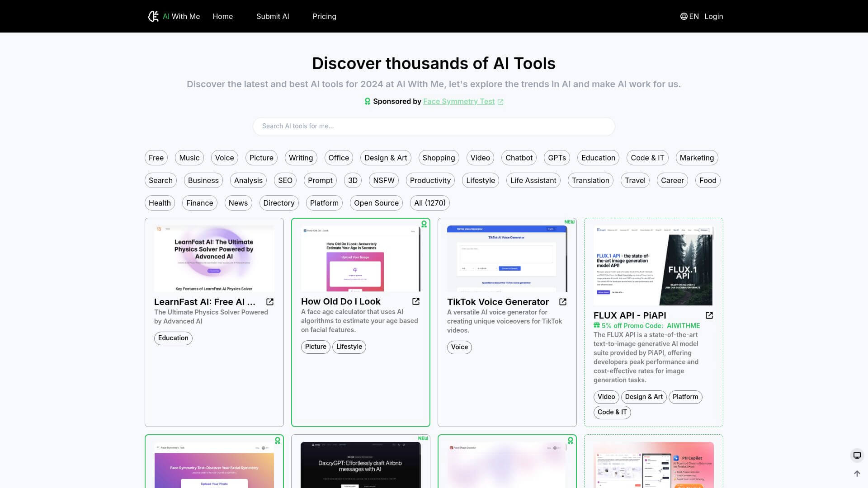Click the AI With Me logo icon

pos(153,16)
